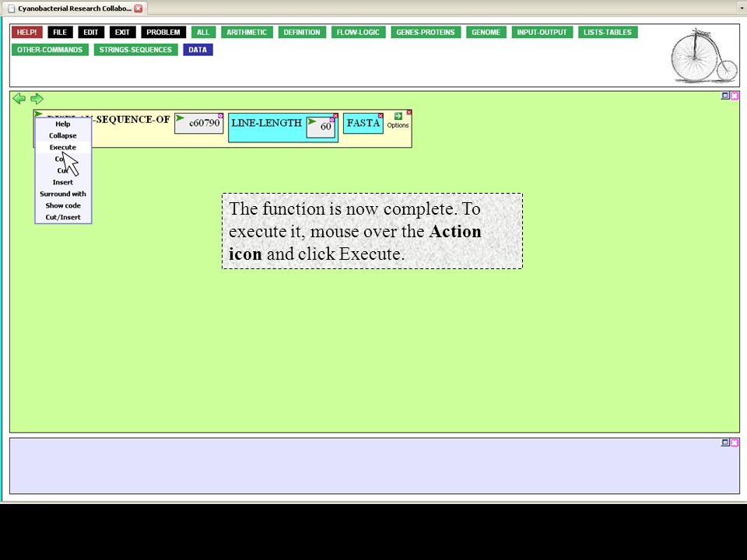This screenshot has width=747, height=560.
Task: Open the ARITHMETIC palette
Action: [x=247, y=33]
